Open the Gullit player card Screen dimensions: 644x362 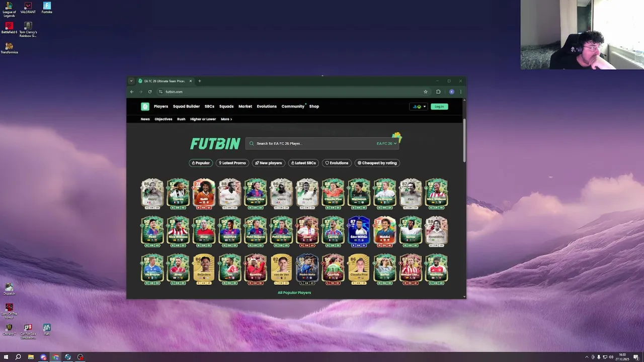click(204, 194)
